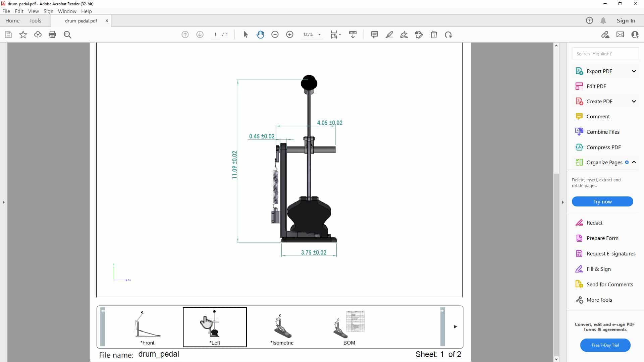Print the drum_pedal document
The image size is (644, 362).
[52, 35]
